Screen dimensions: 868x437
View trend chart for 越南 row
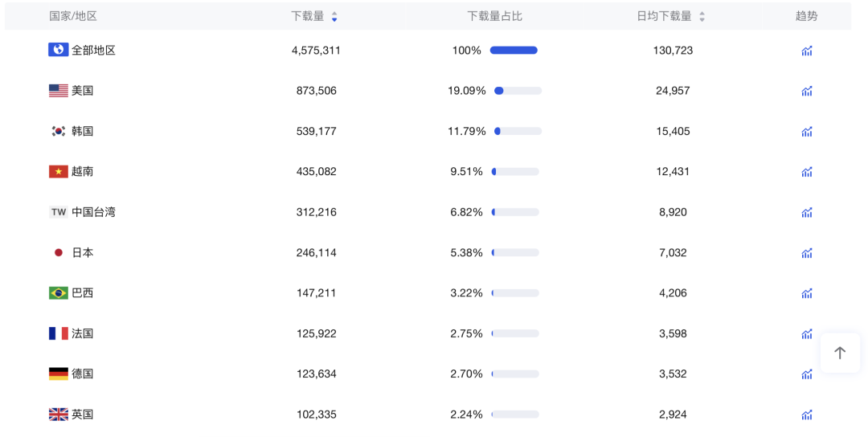[x=806, y=172]
